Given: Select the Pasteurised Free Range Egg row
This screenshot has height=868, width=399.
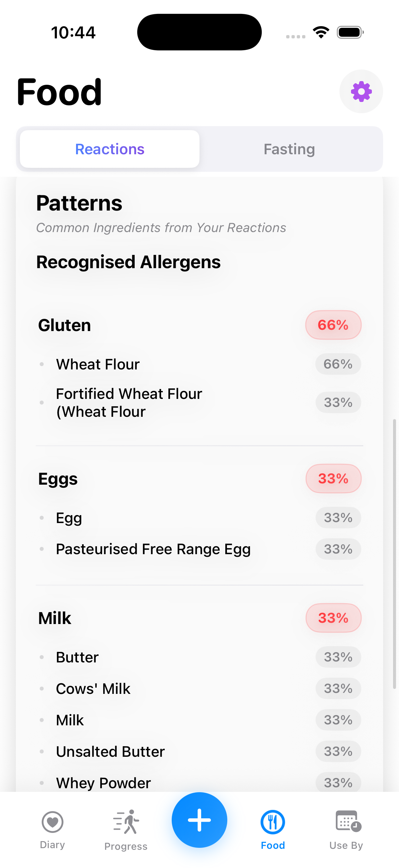Looking at the screenshot, I should [x=153, y=549].
